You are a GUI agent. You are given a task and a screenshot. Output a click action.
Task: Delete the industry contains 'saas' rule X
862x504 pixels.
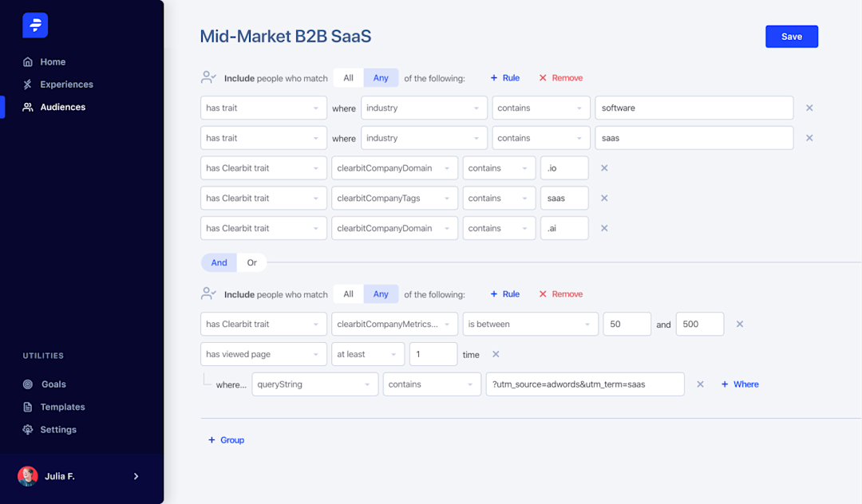click(x=809, y=138)
